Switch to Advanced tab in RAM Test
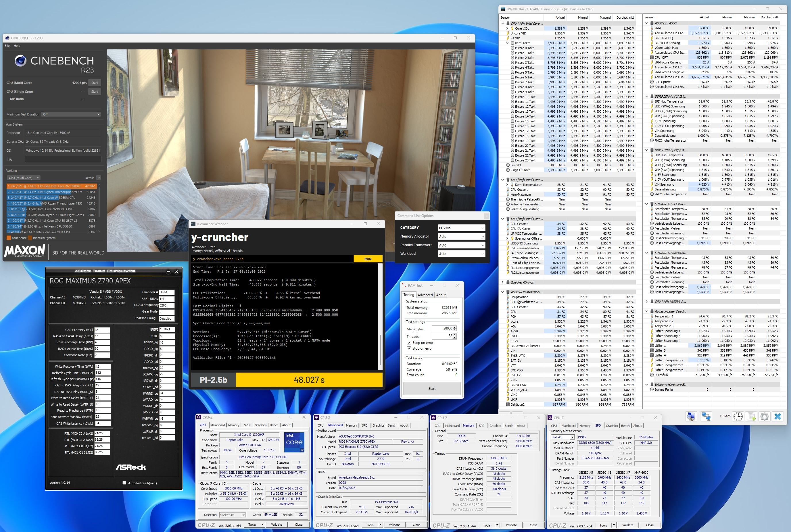Screen dimensions: 791x532 click(x=425, y=295)
